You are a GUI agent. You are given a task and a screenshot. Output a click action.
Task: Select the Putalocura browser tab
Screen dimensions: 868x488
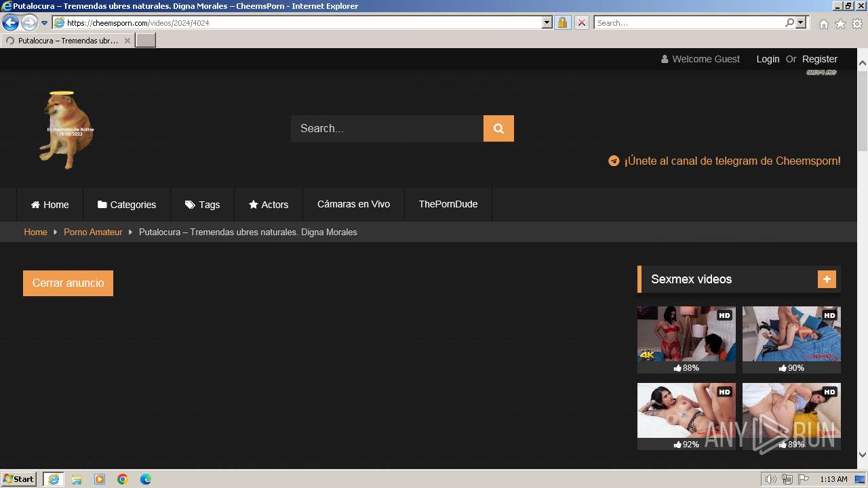[67, 41]
